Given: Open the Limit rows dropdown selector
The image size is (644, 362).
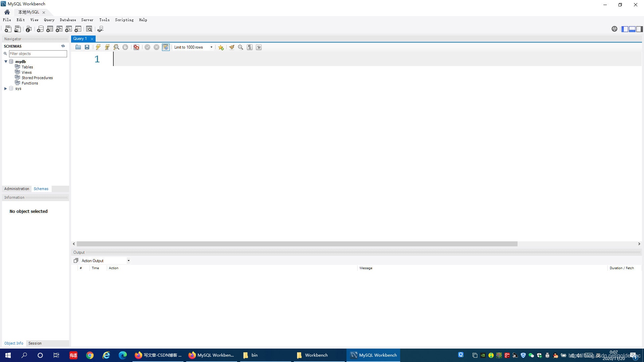Looking at the screenshot, I should (211, 47).
